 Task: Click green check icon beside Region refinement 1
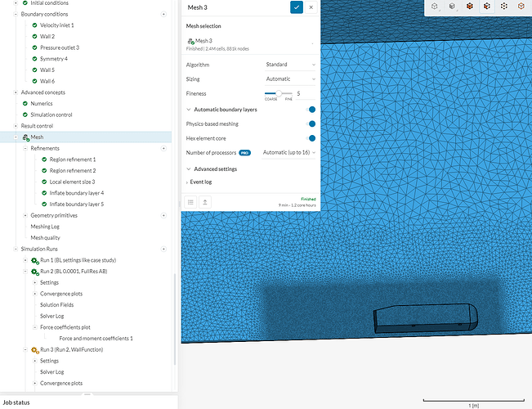pos(44,160)
